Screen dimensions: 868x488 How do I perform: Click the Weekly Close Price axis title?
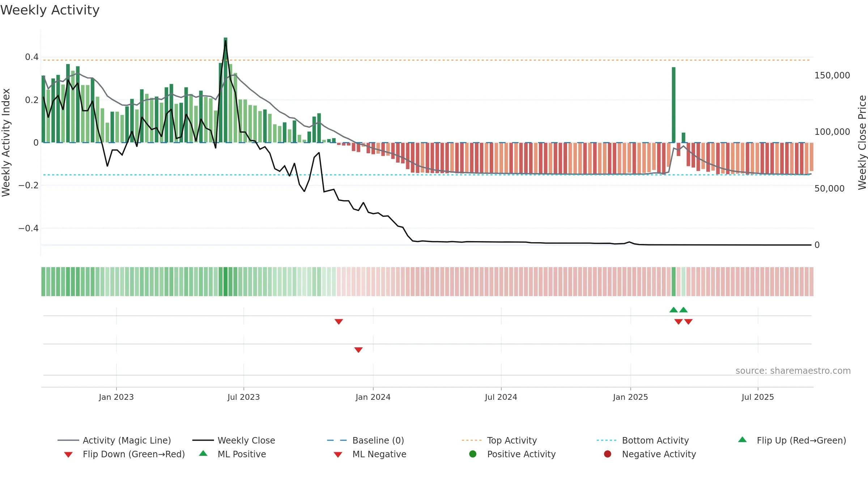(x=862, y=142)
